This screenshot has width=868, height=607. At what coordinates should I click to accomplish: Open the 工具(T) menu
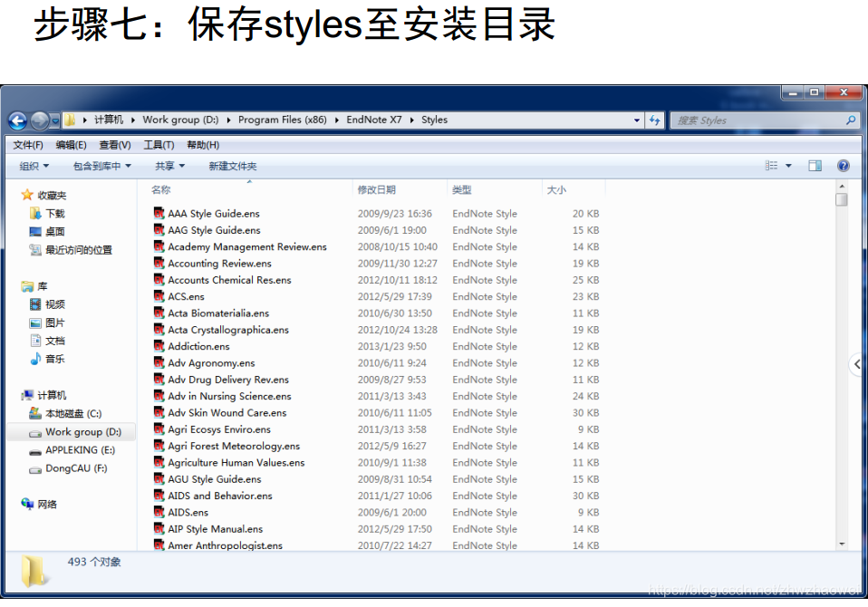159,145
